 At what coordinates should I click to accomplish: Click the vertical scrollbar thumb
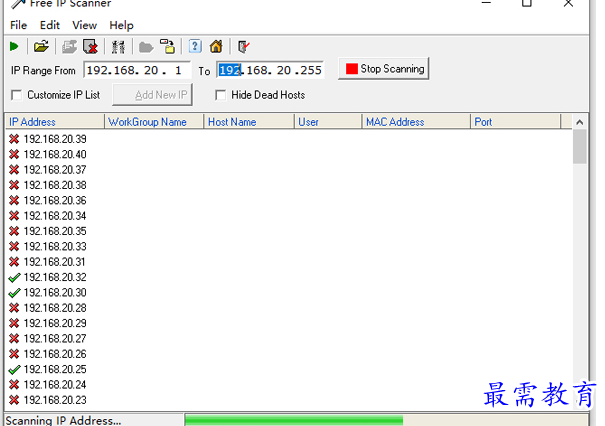580,147
